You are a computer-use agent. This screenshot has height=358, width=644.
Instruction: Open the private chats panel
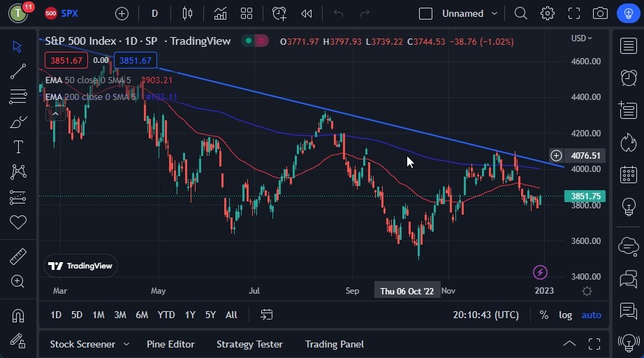click(x=629, y=280)
